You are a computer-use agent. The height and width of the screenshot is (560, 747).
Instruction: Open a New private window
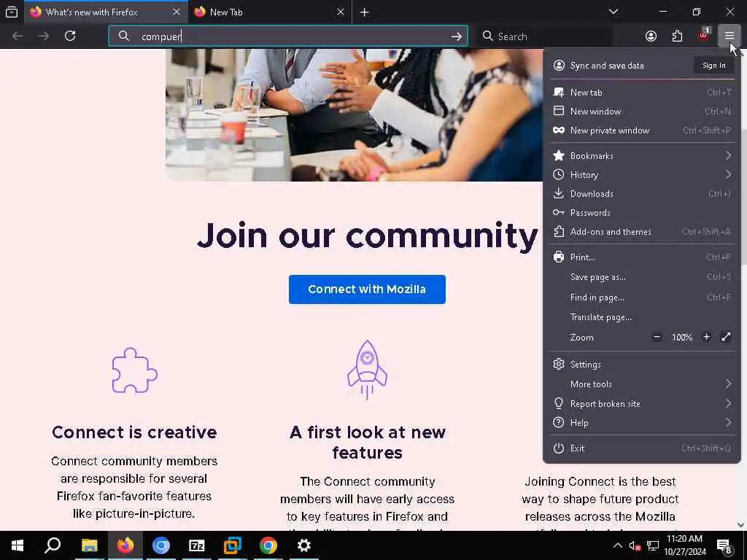point(642,131)
